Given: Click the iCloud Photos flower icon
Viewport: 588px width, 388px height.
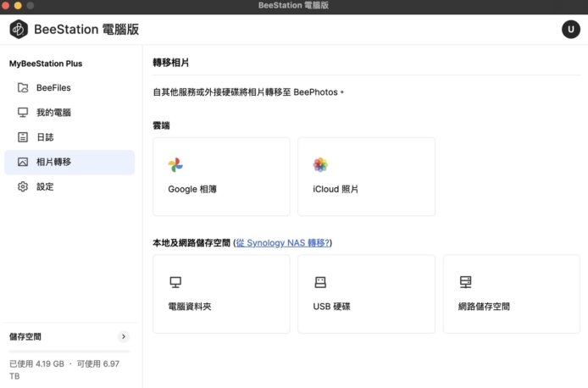Looking at the screenshot, I should pyautogui.click(x=320, y=164).
